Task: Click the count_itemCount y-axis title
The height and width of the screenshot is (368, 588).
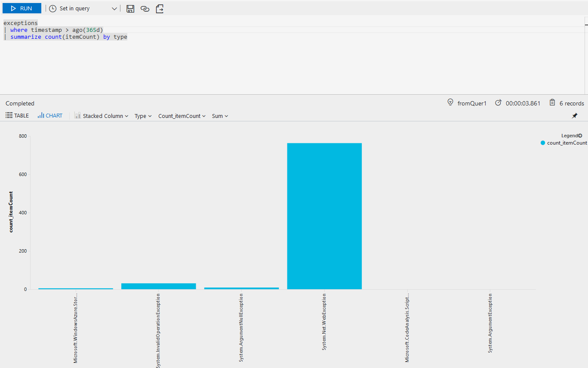Action: 11,212
